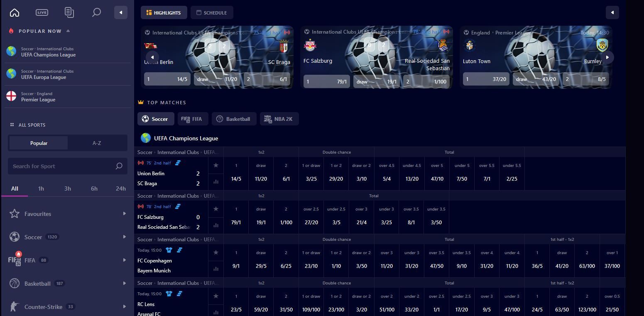
Task: Switch to the Highlights tab
Action: (164, 12)
